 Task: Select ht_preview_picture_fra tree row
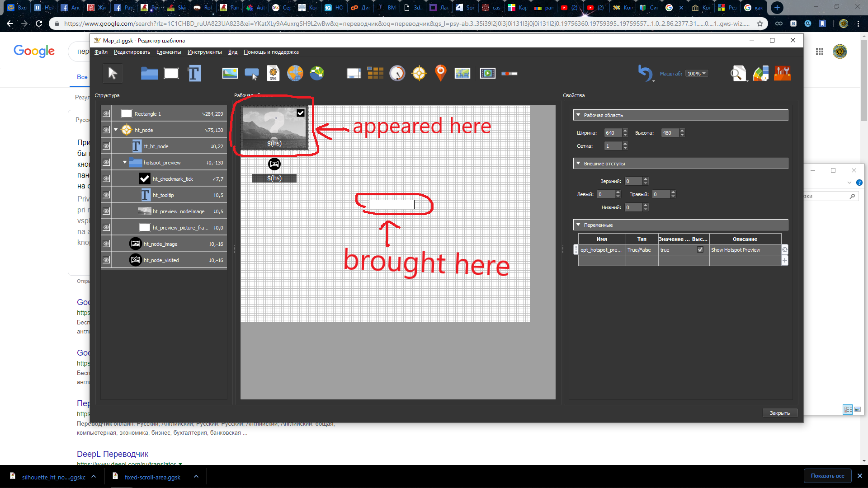point(164,228)
